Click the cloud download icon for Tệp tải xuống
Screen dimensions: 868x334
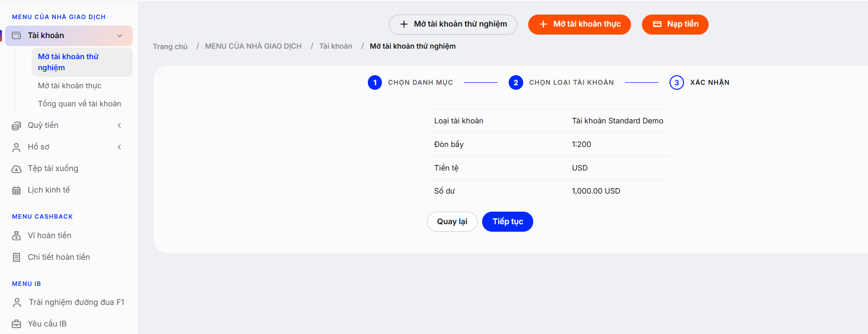[17, 169]
